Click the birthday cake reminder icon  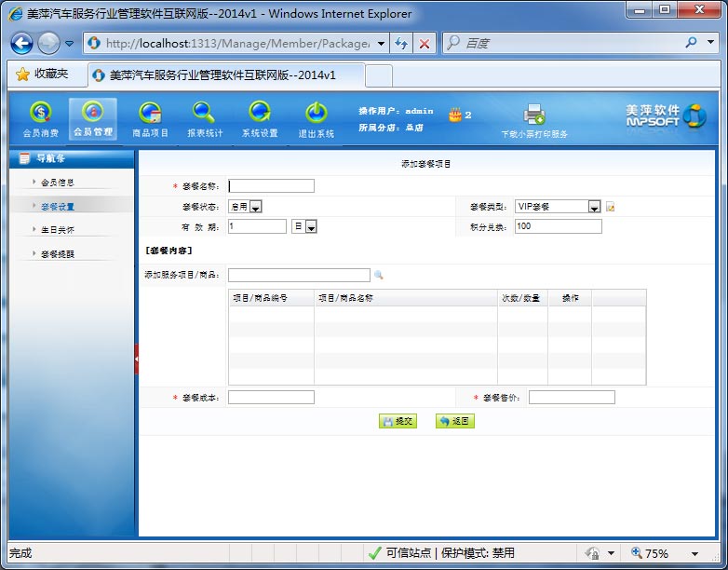[454, 115]
